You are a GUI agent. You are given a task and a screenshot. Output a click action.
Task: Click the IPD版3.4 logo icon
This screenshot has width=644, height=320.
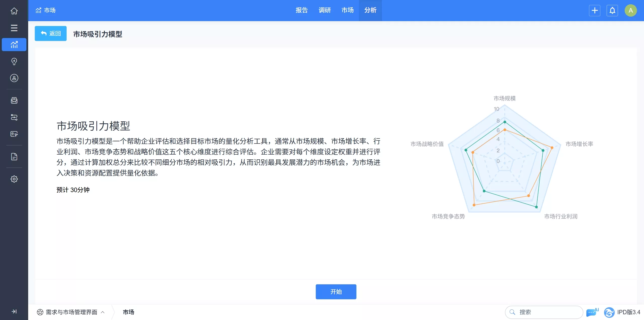(609, 312)
